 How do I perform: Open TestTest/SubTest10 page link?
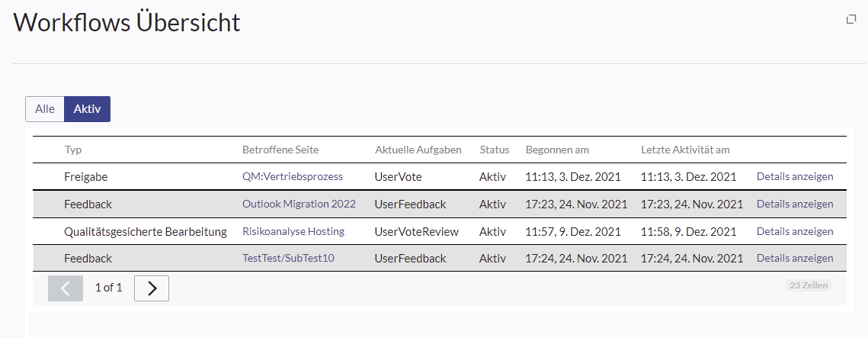coord(288,259)
